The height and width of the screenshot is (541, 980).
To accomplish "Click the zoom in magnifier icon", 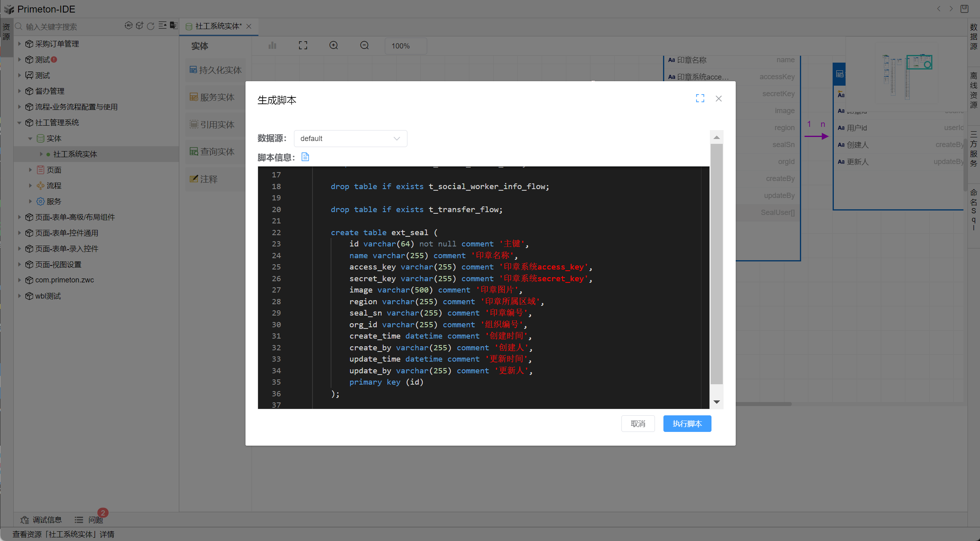I will pos(334,46).
